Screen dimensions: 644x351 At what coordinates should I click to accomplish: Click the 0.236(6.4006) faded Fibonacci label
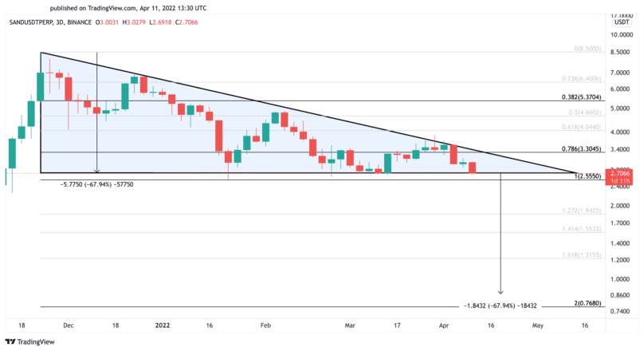pyautogui.click(x=581, y=79)
